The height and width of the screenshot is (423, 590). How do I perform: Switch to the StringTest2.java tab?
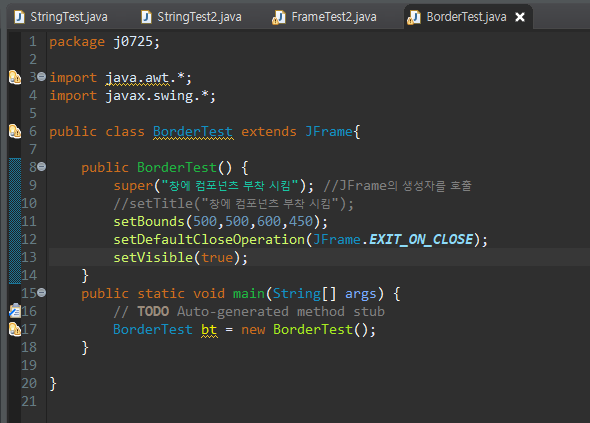coord(192,17)
